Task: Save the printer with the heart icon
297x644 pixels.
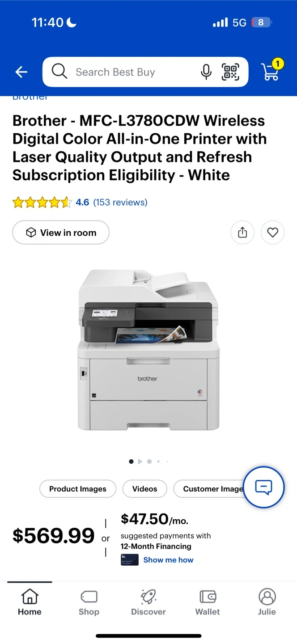Action: (273, 233)
